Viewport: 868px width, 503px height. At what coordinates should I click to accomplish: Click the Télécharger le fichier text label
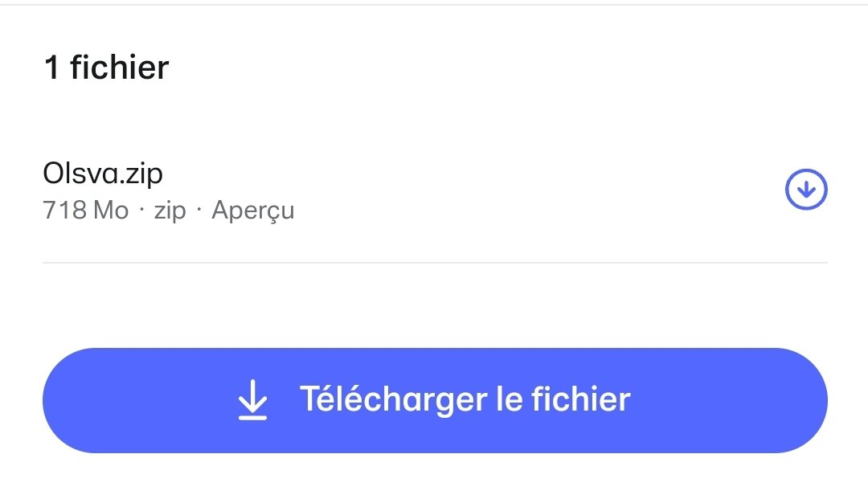pos(465,399)
